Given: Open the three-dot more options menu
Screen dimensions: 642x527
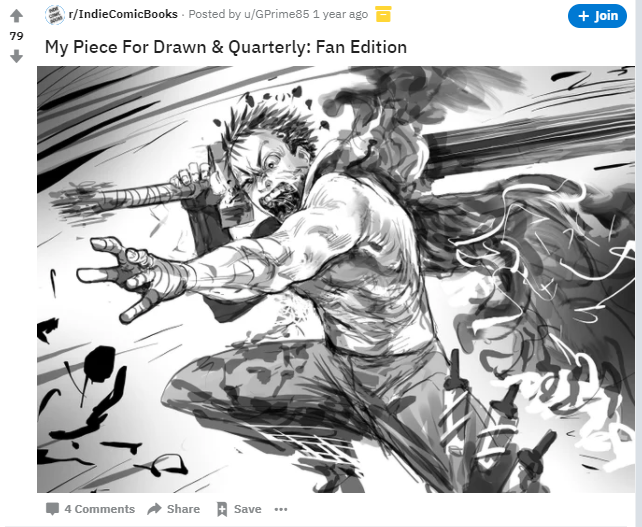Looking at the screenshot, I should coord(281,509).
